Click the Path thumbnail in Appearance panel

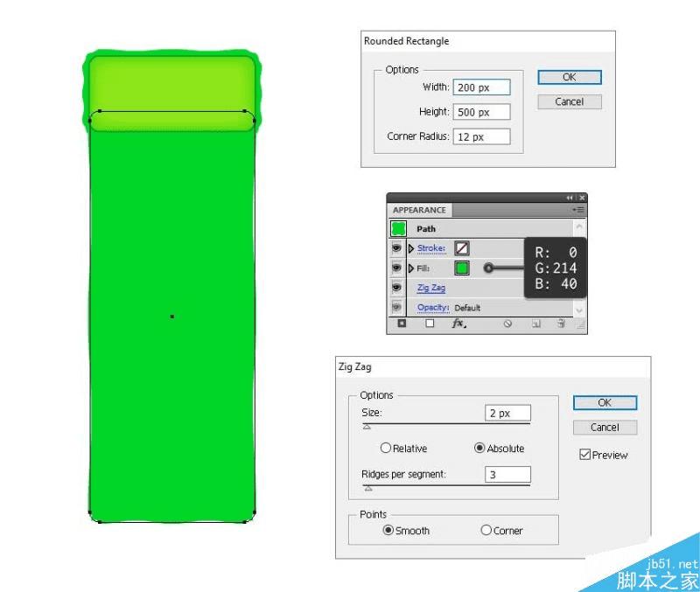pyautogui.click(x=398, y=228)
